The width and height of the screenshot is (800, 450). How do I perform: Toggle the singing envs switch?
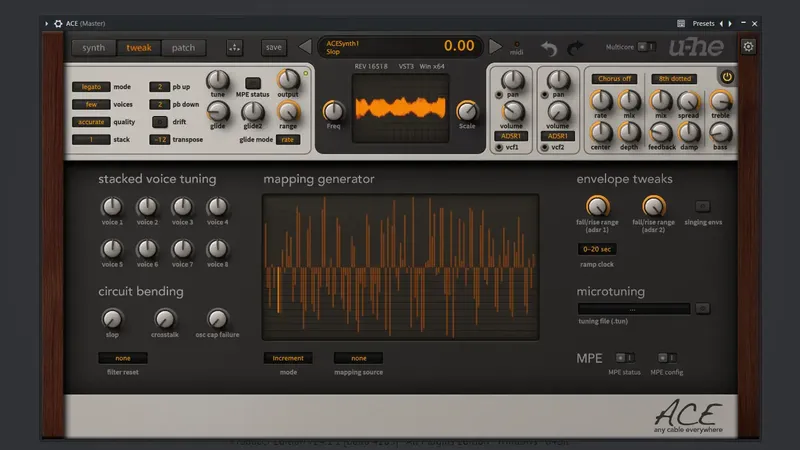point(703,206)
